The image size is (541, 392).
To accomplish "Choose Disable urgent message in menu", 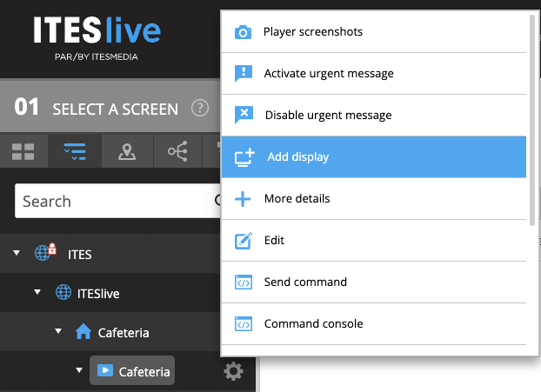I will (327, 116).
